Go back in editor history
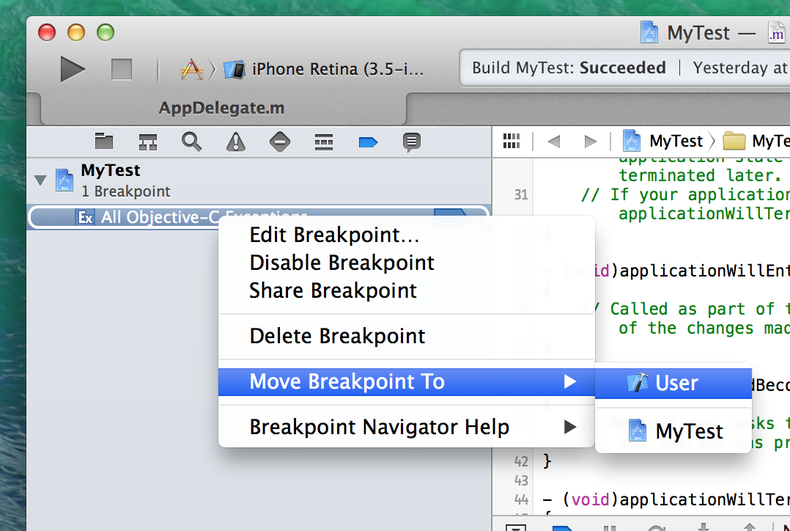 [554, 142]
